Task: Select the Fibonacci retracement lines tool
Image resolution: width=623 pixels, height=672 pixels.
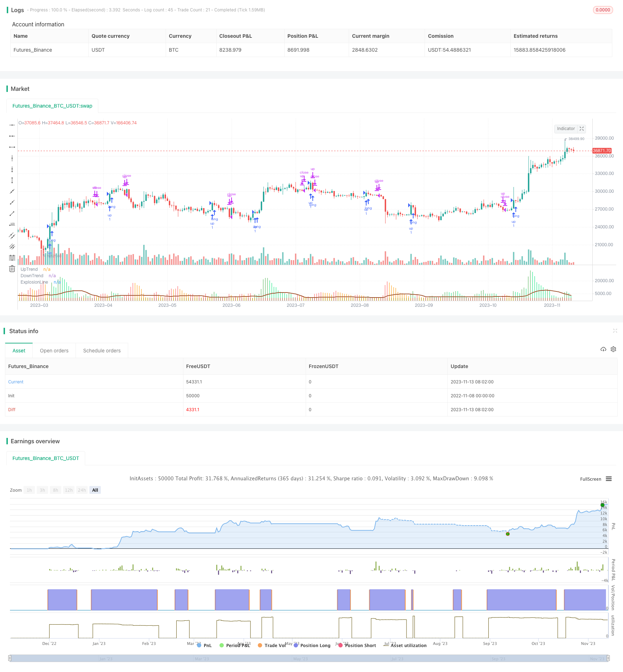Action: coord(12,258)
